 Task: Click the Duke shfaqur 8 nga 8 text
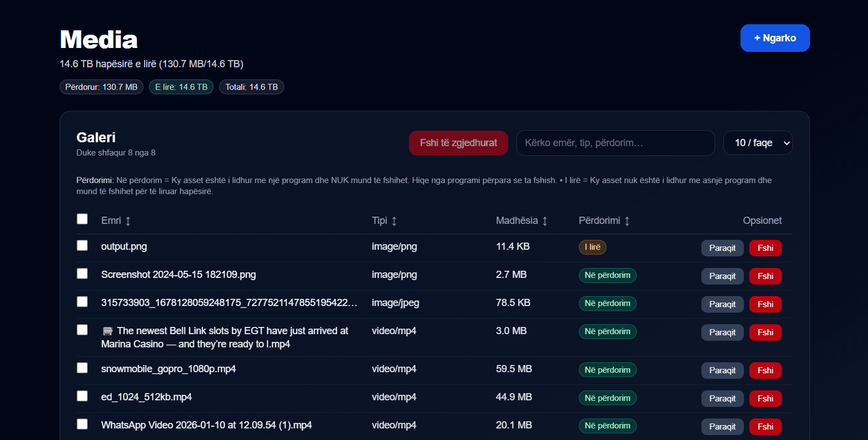pos(116,153)
